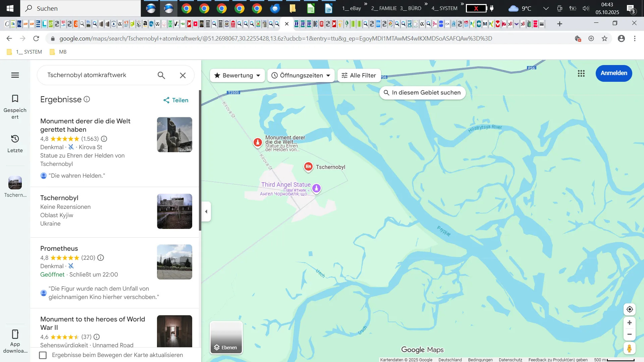Image resolution: width=644 pixels, height=362 pixels.
Task: Open the Windows Start menu
Action: (10, 8)
